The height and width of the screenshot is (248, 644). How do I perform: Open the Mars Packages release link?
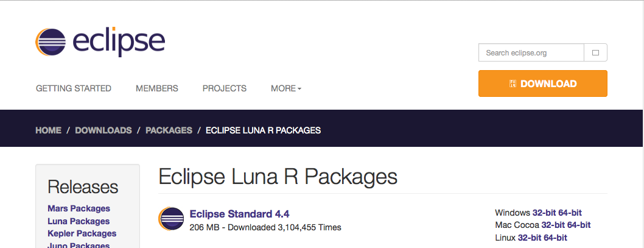point(79,208)
